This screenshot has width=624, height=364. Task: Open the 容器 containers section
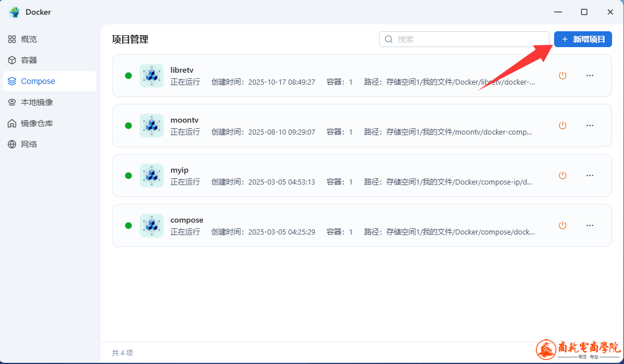(x=29, y=60)
